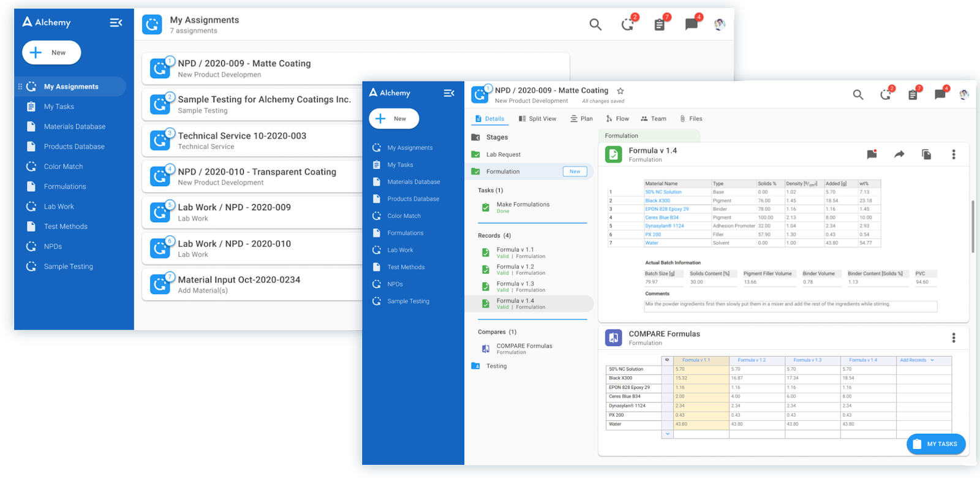Click into the Comments text field

point(791,306)
